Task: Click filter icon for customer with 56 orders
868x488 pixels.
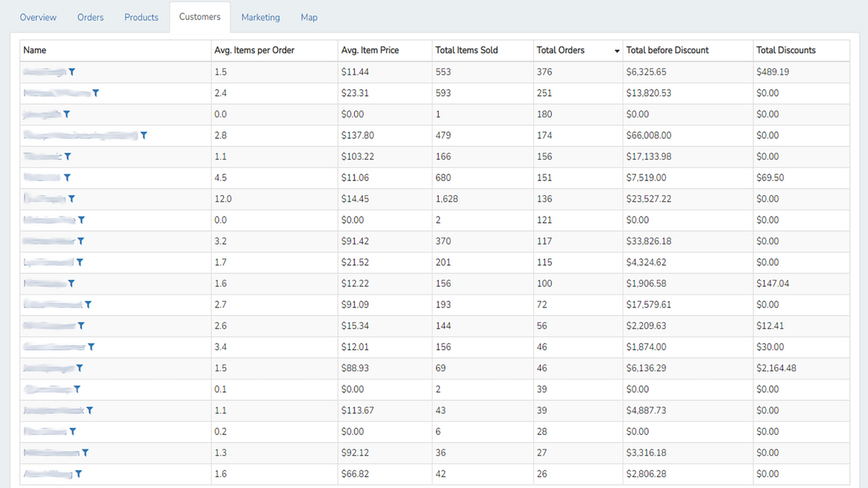Action: pos(81,326)
